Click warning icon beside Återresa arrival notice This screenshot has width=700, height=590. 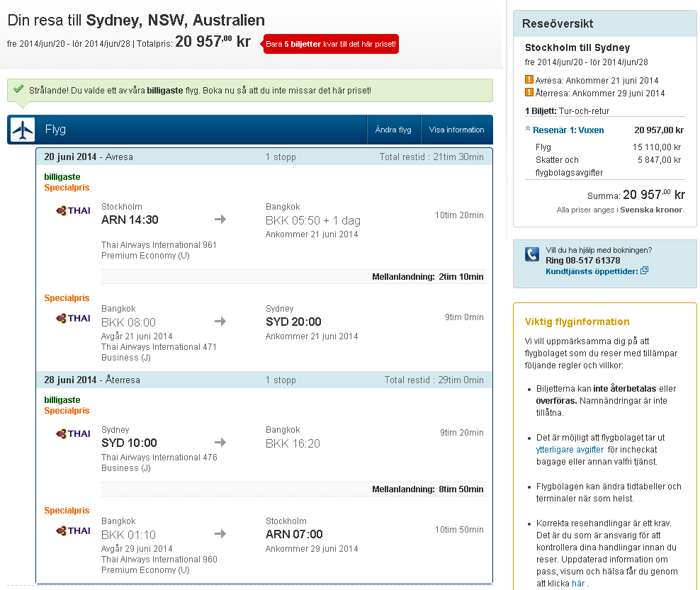point(529,93)
